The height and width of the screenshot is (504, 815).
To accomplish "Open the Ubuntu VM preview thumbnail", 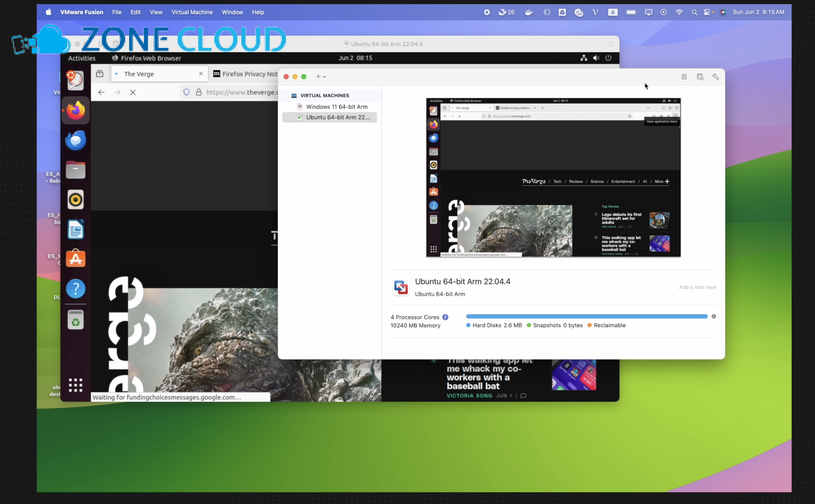I will 553,177.
